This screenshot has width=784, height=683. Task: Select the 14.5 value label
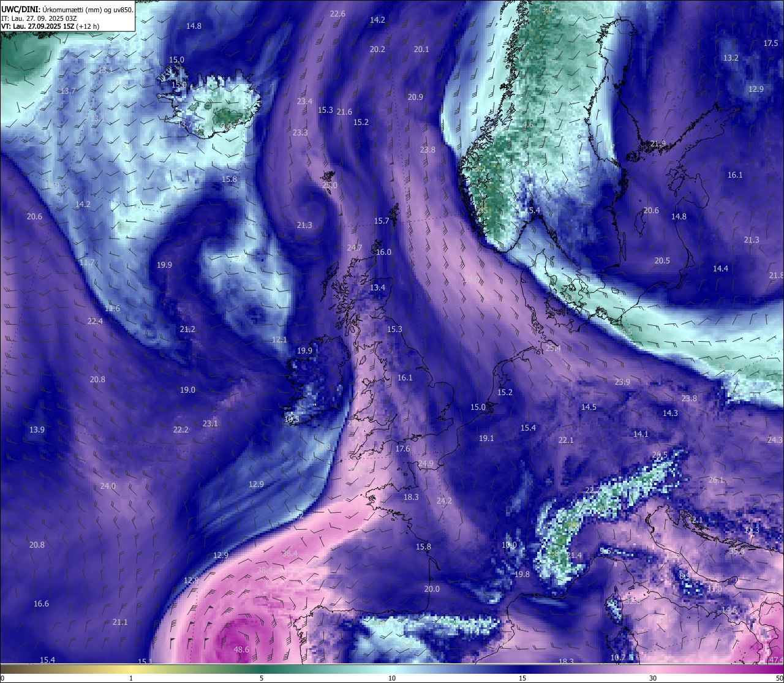click(589, 407)
